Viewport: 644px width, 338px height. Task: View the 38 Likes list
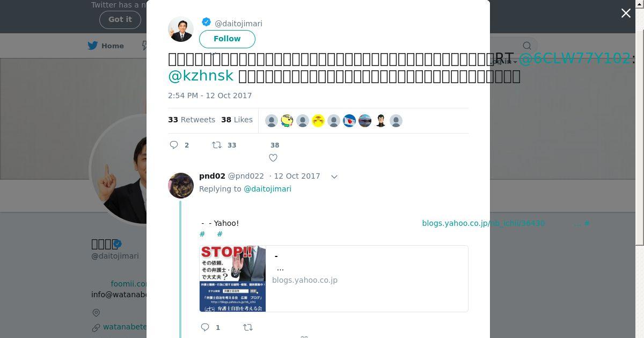(237, 120)
